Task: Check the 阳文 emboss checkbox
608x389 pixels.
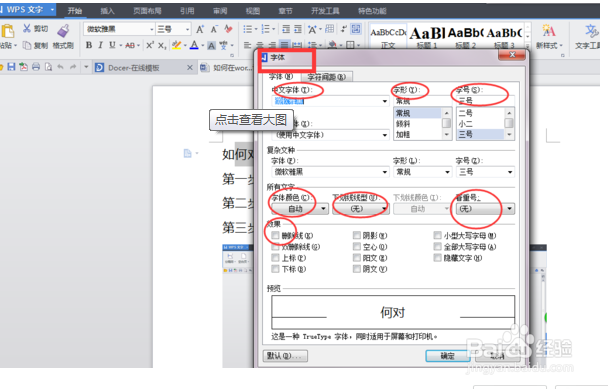Action: [356, 258]
